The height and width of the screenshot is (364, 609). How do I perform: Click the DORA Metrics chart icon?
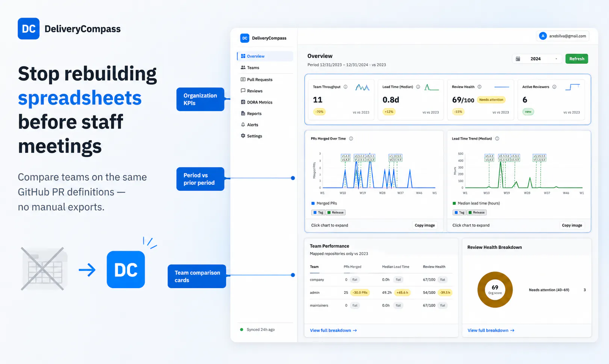(243, 102)
